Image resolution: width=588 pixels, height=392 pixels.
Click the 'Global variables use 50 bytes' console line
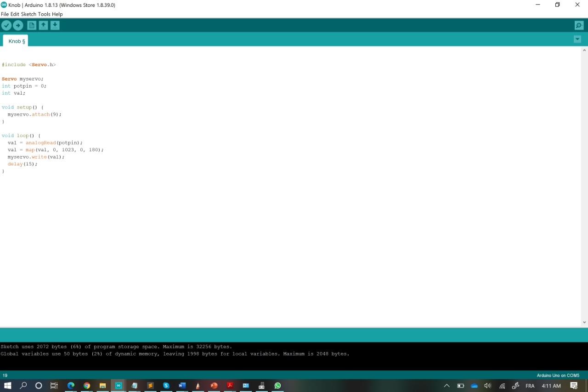point(175,354)
